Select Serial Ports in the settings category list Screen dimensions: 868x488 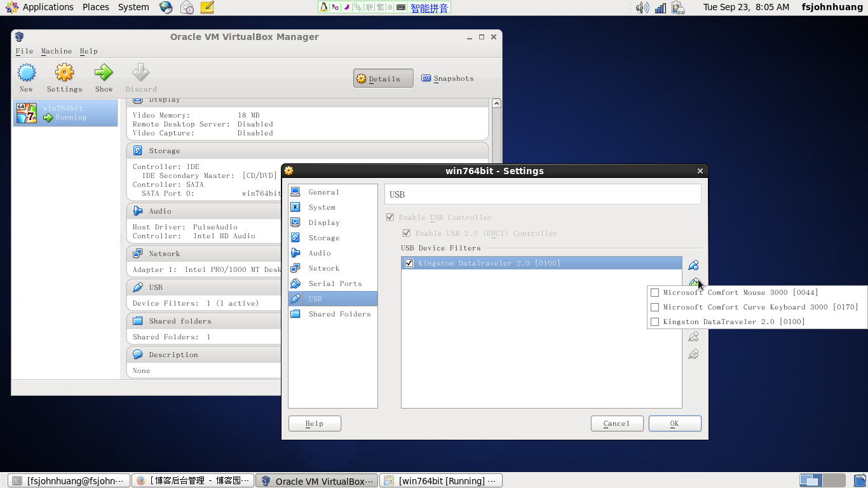pos(332,283)
